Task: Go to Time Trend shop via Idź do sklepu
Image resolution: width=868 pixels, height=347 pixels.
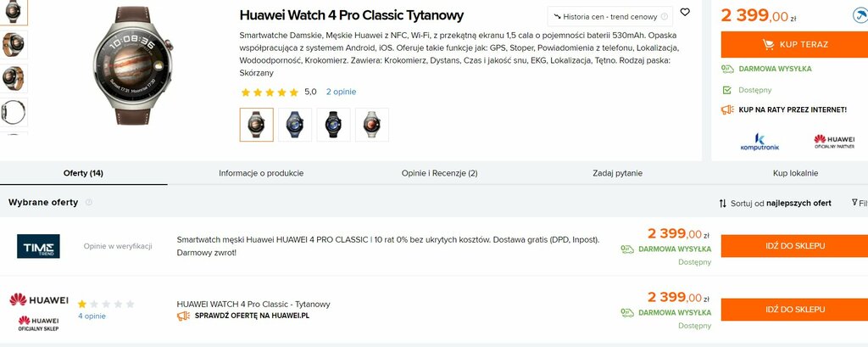Action: coord(794,246)
